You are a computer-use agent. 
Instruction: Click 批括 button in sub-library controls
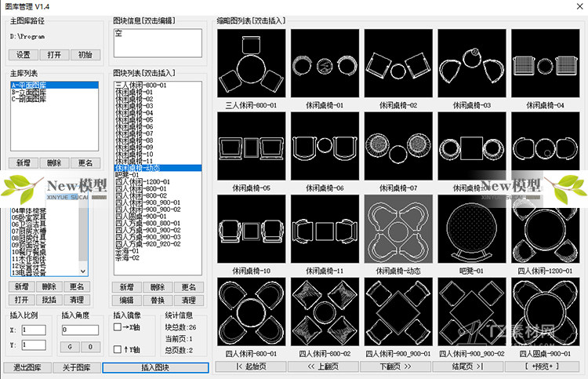tap(49, 300)
